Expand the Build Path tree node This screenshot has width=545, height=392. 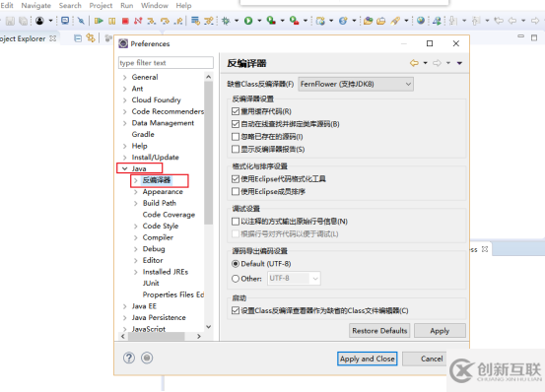pos(136,203)
